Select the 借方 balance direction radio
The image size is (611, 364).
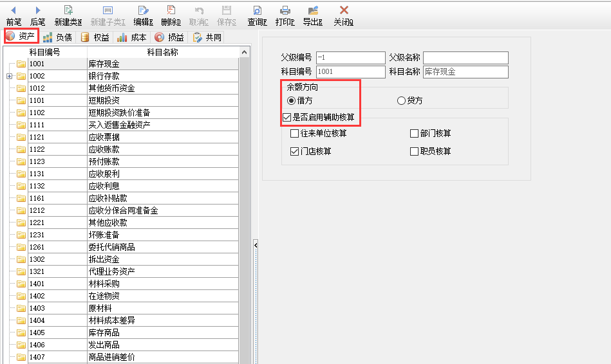pos(291,101)
